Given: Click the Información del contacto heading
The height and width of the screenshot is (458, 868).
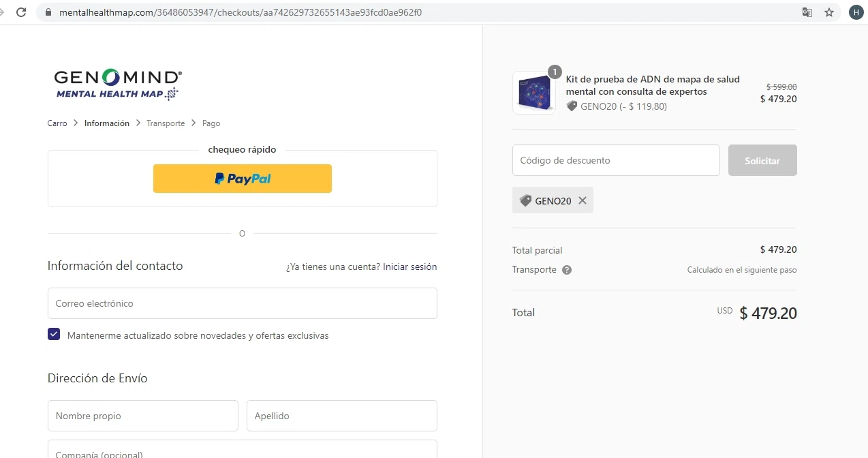Looking at the screenshot, I should [115, 266].
